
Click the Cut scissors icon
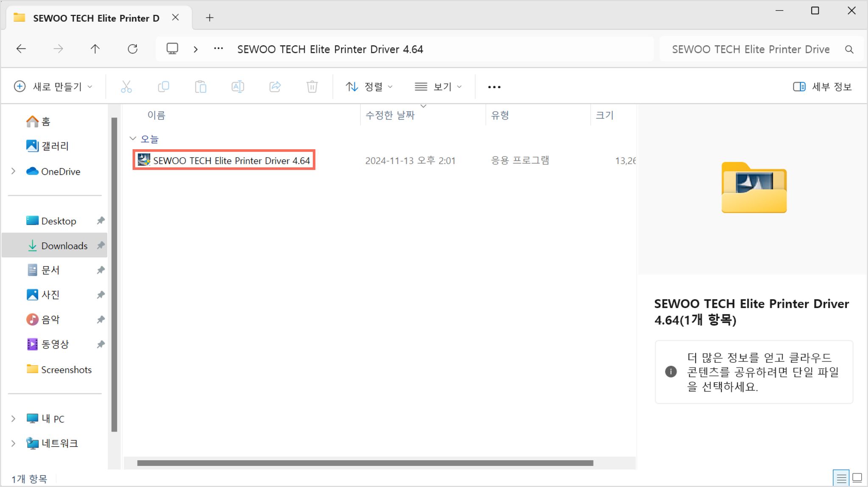click(126, 87)
